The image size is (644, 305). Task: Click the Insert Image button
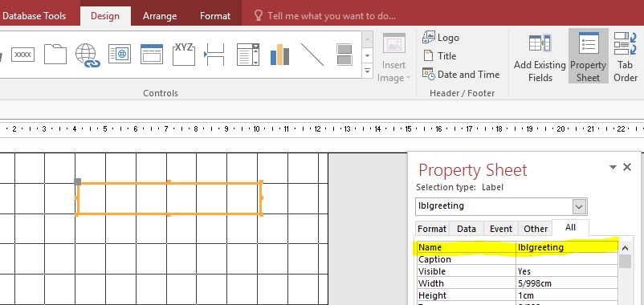point(394,58)
